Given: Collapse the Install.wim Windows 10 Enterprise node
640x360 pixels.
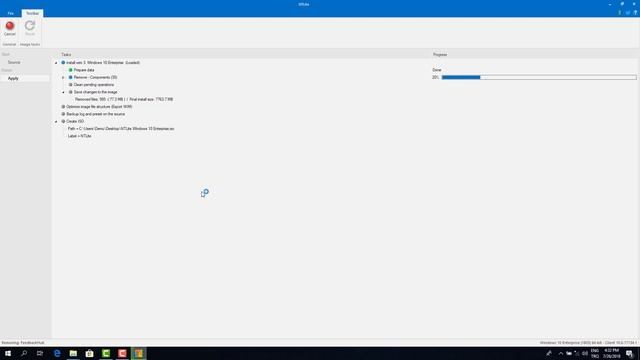Looking at the screenshot, I should [56, 63].
